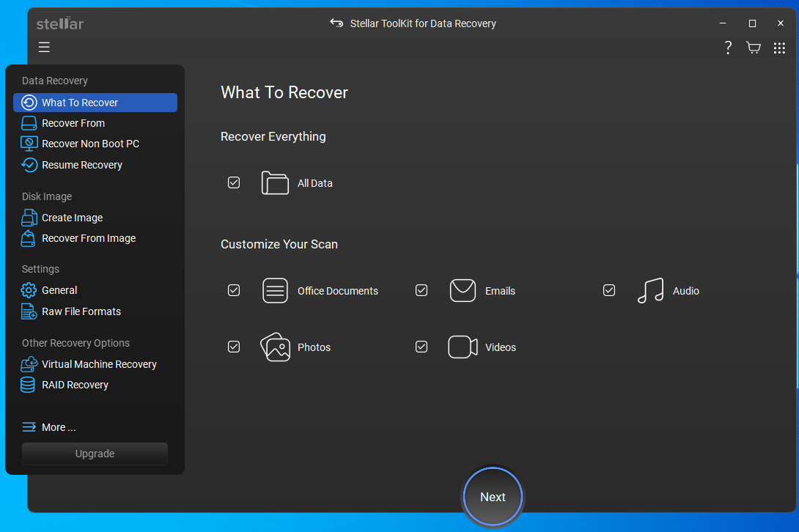Minimize the Stellar Toolkit window
Screen dimensions: 799x532
coord(723,23)
